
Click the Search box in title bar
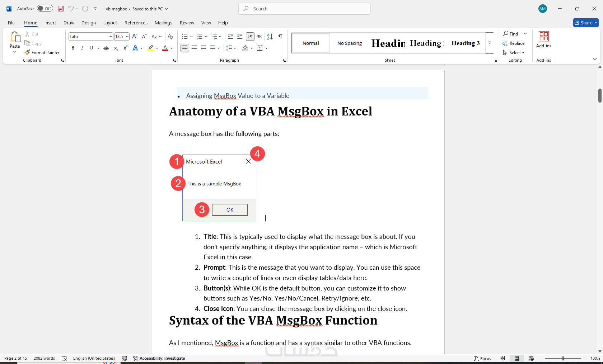(304, 9)
